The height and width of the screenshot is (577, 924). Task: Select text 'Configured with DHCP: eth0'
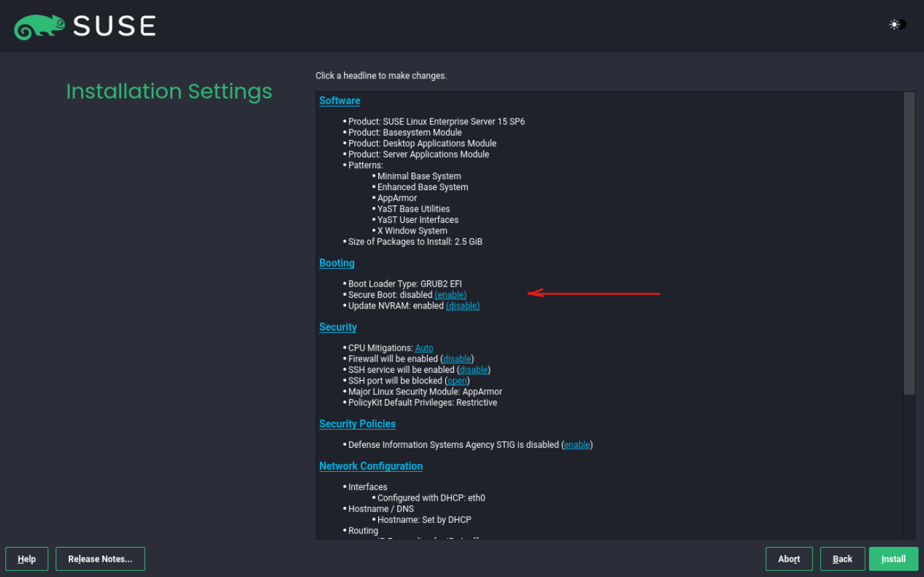click(x=431, y=498)
